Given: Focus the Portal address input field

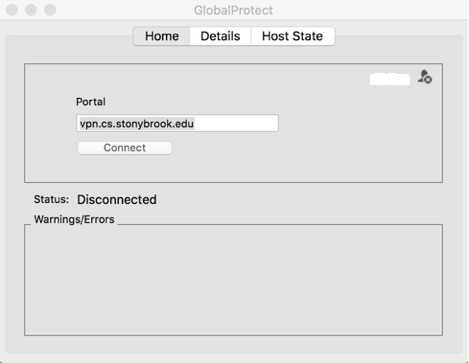Looking at the screenshot, I should (177, 123).
